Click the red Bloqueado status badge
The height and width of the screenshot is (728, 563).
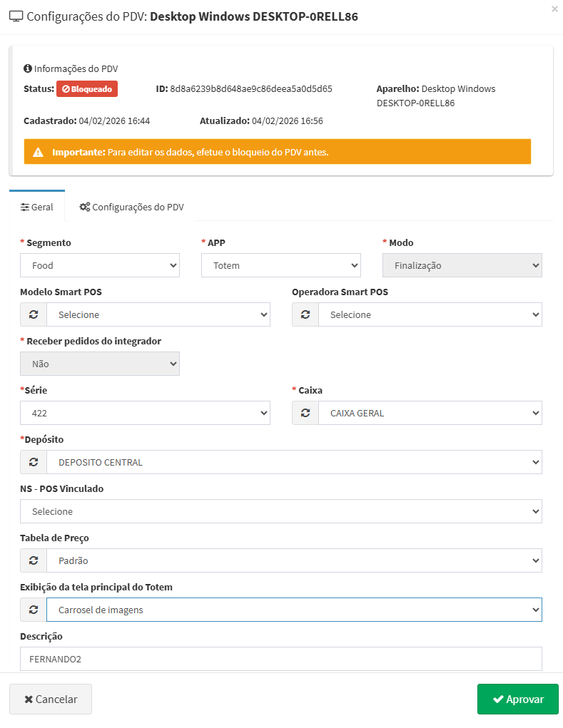click(87, 89)
